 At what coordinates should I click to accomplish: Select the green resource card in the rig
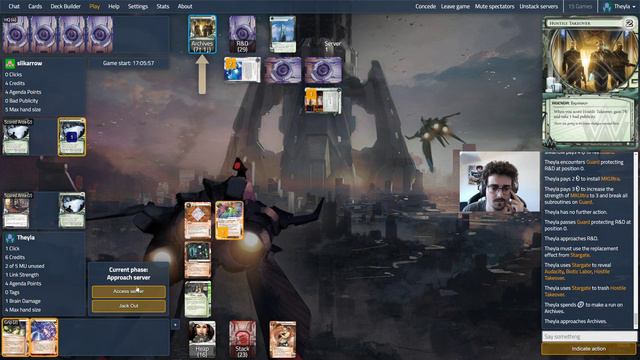[x=198, y=299]
